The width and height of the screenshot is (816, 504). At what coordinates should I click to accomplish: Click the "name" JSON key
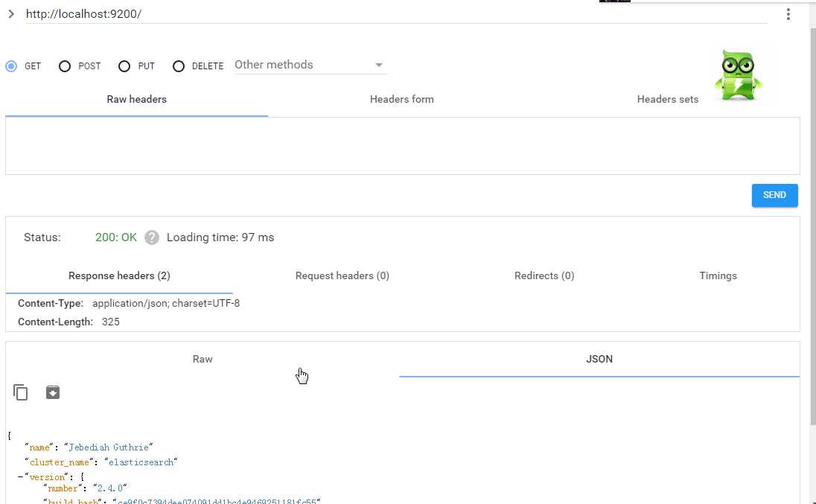click(x=39, y=447)
